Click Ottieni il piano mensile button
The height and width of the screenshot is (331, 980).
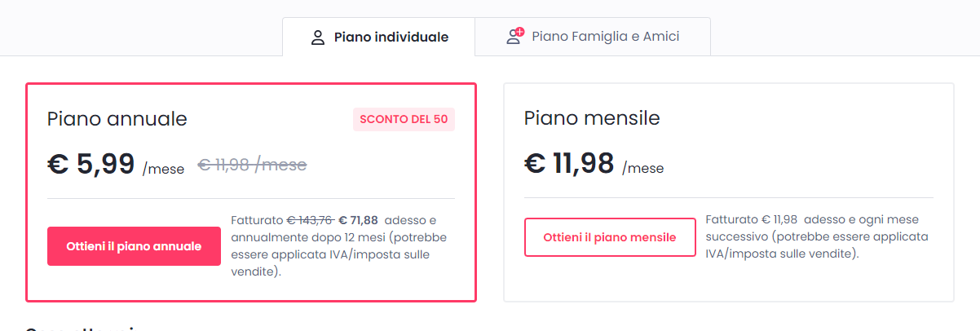(610, 237)
